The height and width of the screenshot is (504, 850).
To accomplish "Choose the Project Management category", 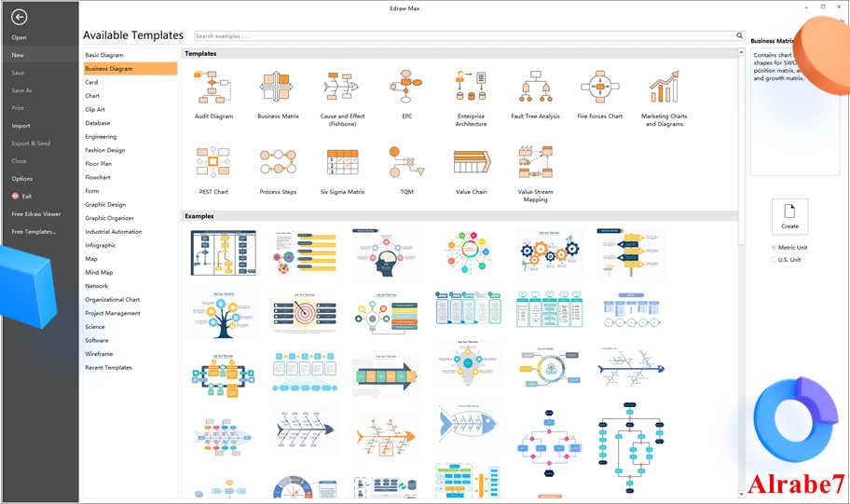I will pos(112,313).
